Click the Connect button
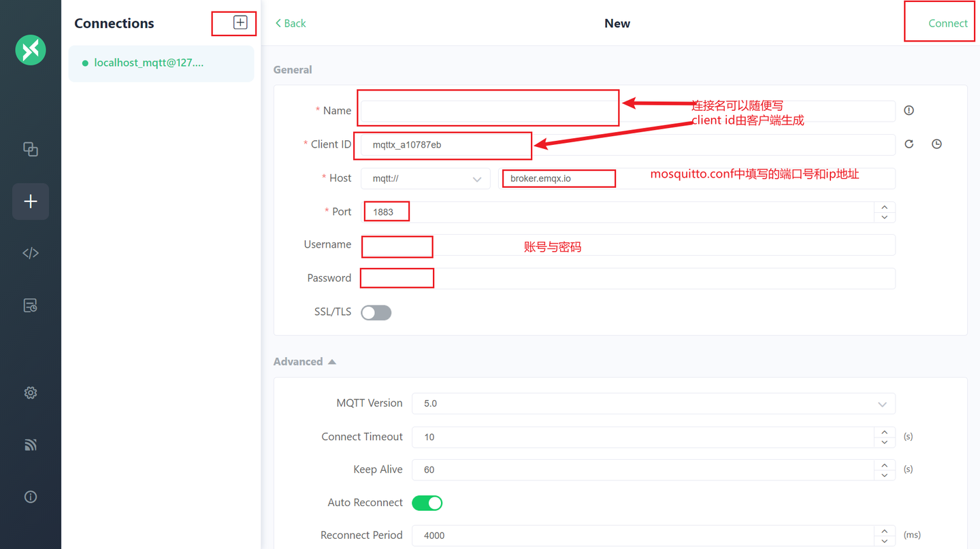Viewport: 980px width, 549px height. [x=948, y=22]
